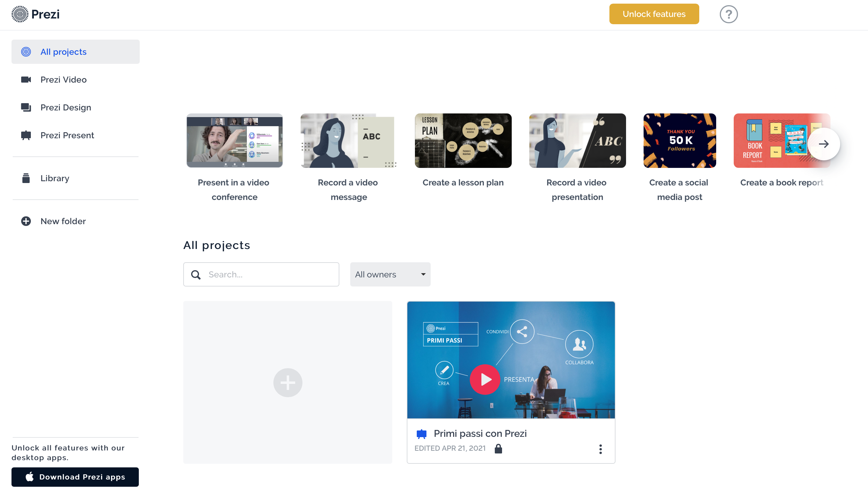The width and height of the screenshot is (868, 494).
Task: Click Record a video message label
Action: (x=348, y=190)
